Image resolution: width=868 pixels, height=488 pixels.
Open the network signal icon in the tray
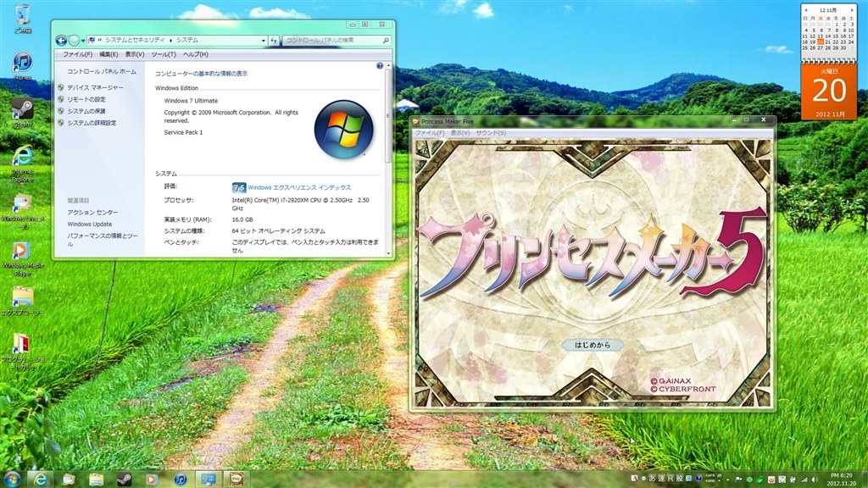point(804,479)
